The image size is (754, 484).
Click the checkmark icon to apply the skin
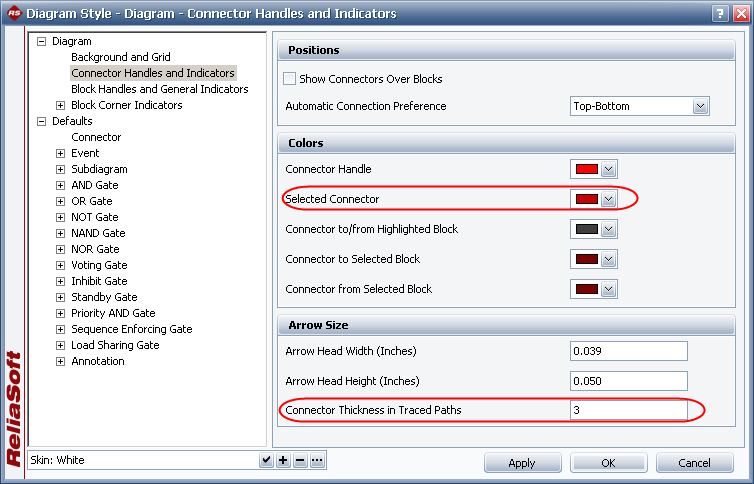[x=266, y=460]
